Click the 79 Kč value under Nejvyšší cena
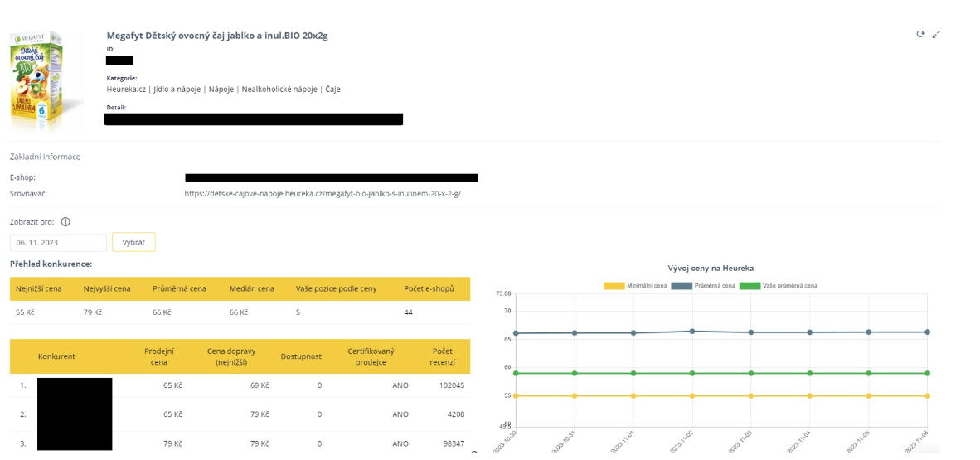 (93, 312)
